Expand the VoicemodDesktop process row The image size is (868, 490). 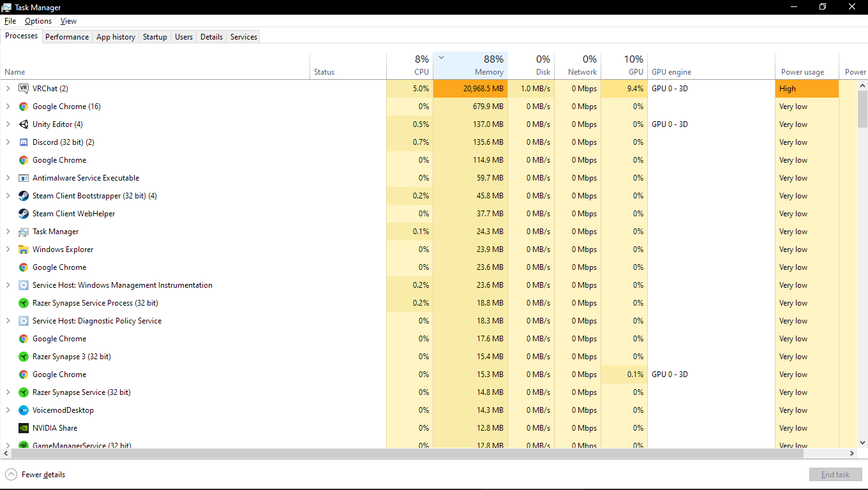8,410
